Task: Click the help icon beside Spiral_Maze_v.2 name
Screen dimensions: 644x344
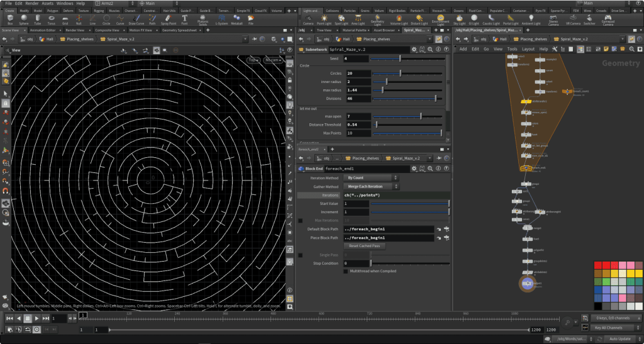Action: point(446,49)
